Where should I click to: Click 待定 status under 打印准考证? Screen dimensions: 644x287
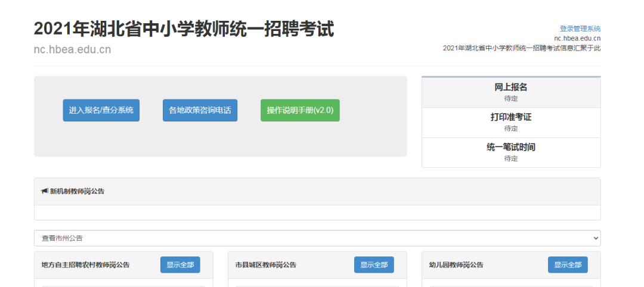(x=511, y=129)
